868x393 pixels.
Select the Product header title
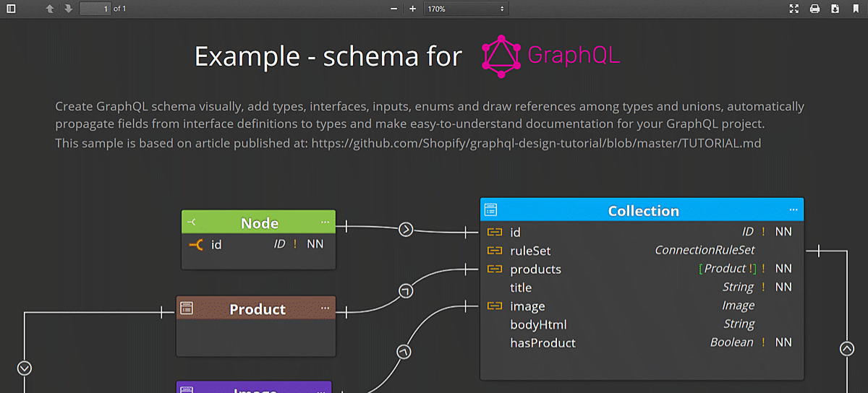point(258,309)
